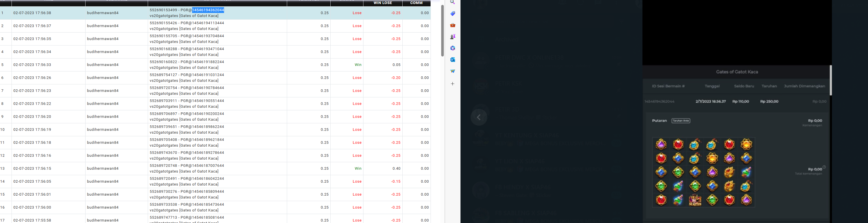Click the plus icon to customize sidebar
This screenshot has width=868, height=223.
tap(452, 84)
